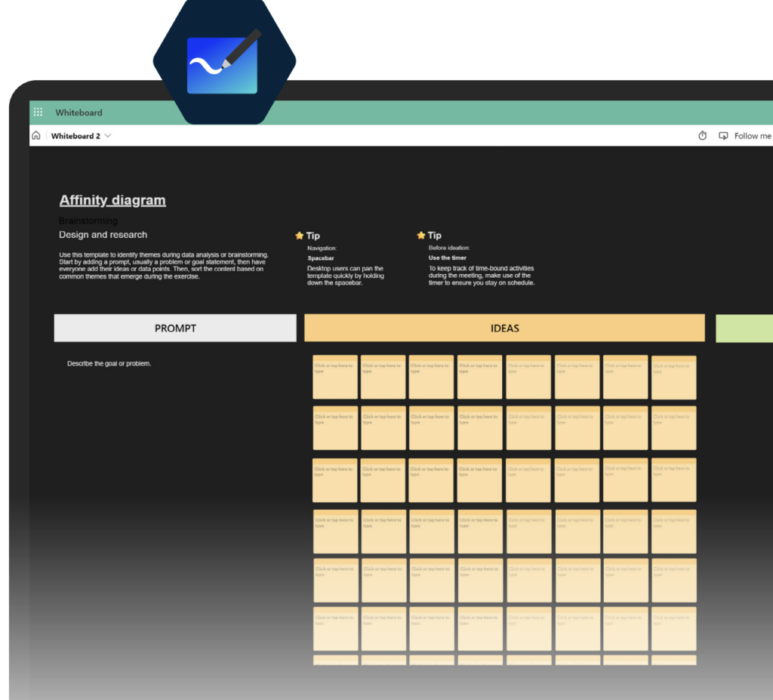Select the first sticky note in top IDEAS row
Screen dimensions: 773x700
click(x=335, y=377)
